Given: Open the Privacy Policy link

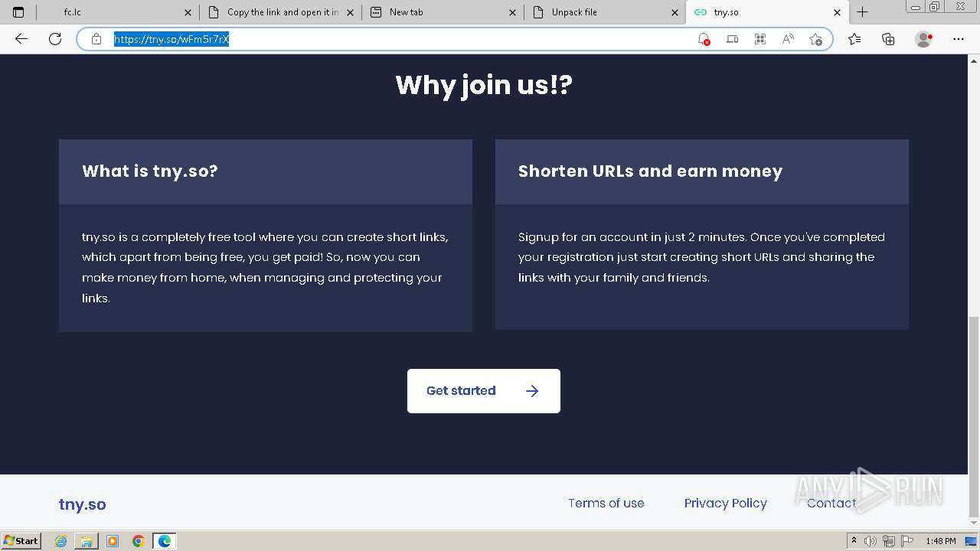Looking at the screenshot, I should point(725,503).
